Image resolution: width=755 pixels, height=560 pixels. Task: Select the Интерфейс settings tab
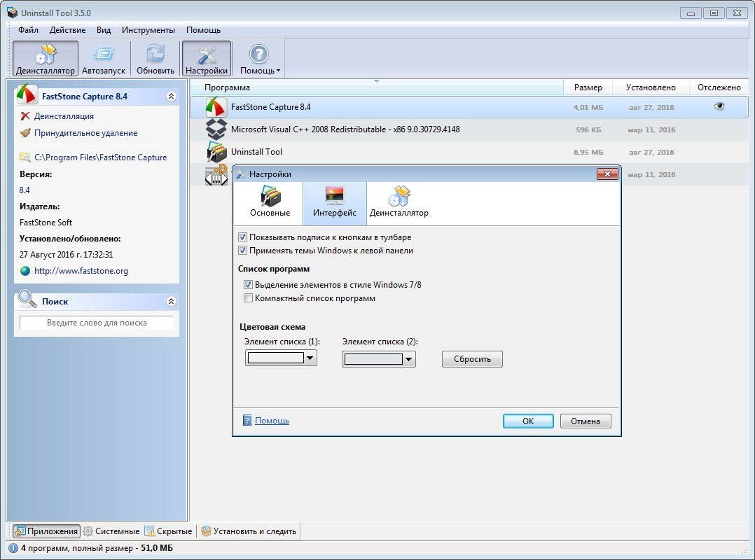(x=335, y=203)
